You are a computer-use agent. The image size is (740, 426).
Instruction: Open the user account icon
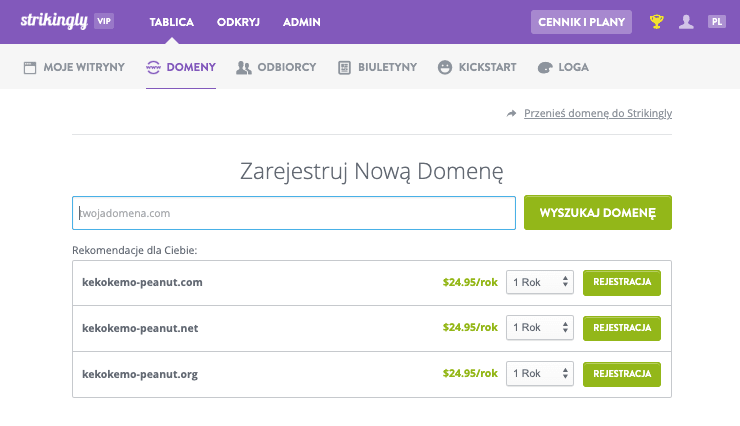click(x=686, y=22)
